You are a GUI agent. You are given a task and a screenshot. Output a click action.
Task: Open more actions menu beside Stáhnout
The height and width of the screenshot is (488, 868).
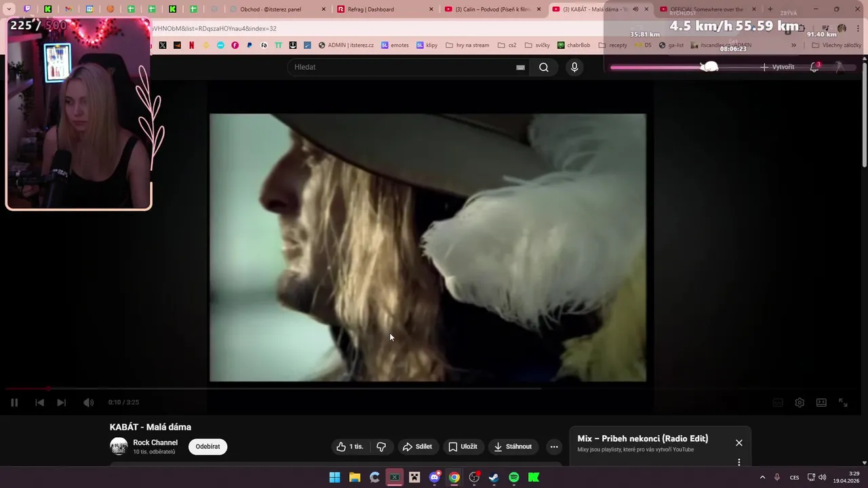(554, 447)
